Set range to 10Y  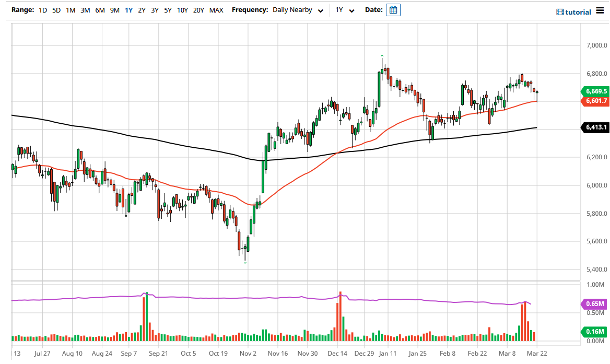(182, 10)
